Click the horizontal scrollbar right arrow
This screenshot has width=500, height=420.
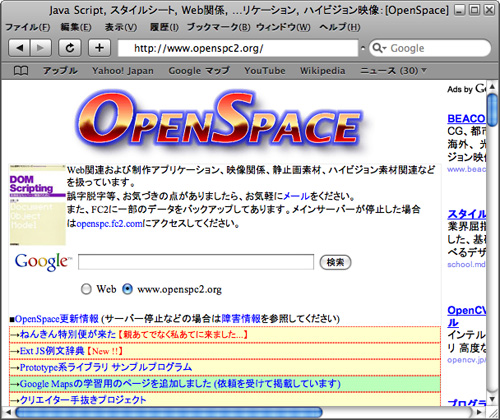pyautogui.click(x=480, y=413)
